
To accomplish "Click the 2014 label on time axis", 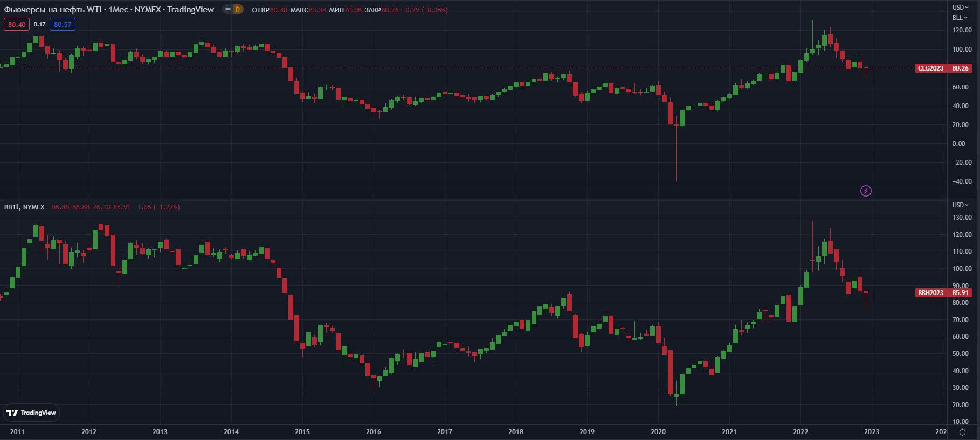I will pos(231,432).
